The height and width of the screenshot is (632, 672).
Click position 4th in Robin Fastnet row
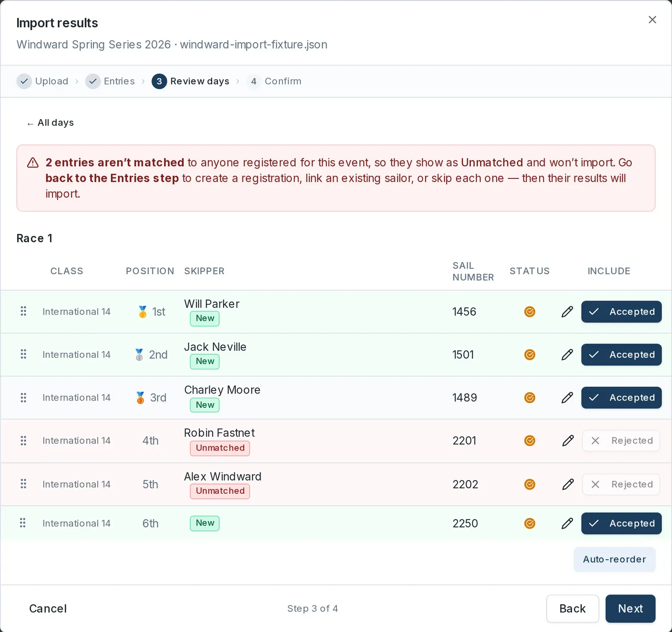tap(150, 441)
